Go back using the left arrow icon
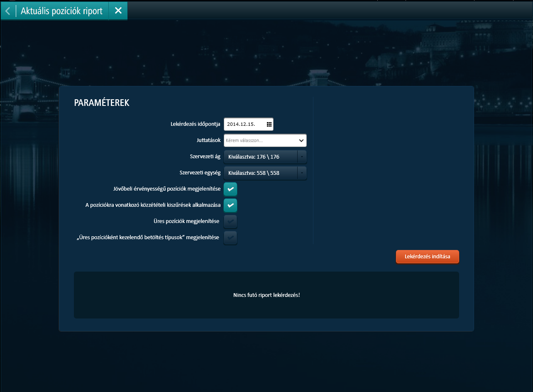The image size is (533, 392). click(x=8, y=11)
